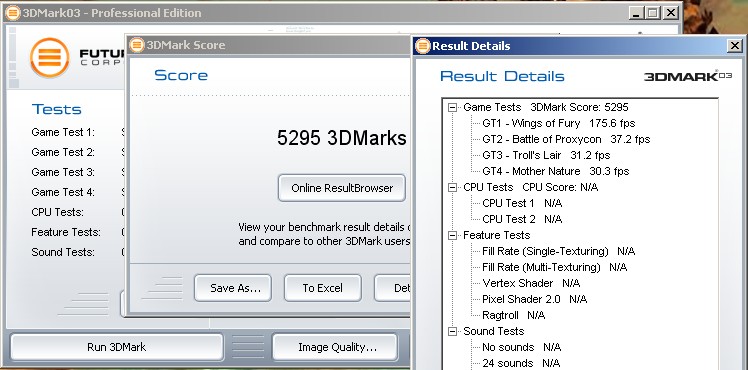Click the 3DMark Score window title icon
Viewport: 748px width, 370px height.
[137, 45]
